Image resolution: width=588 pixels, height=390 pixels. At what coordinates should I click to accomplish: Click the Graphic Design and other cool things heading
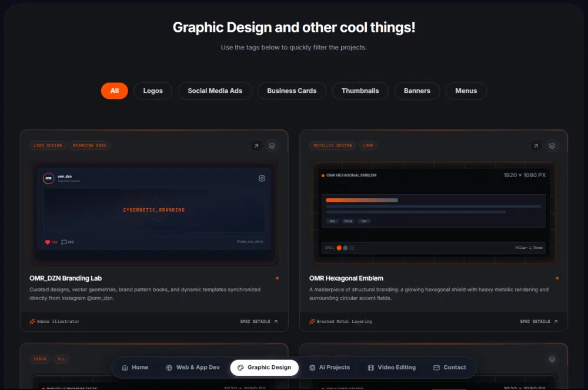click(x=294, y=28)
